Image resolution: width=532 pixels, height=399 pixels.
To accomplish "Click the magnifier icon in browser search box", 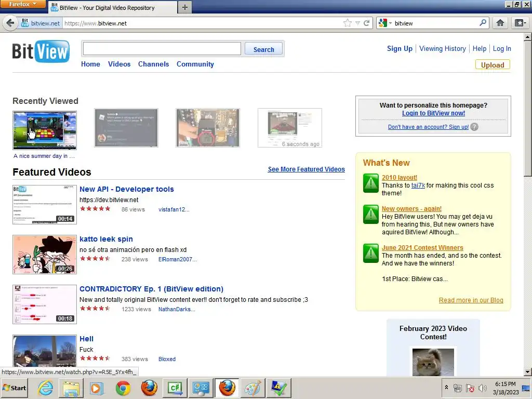I will coord(483,23).
